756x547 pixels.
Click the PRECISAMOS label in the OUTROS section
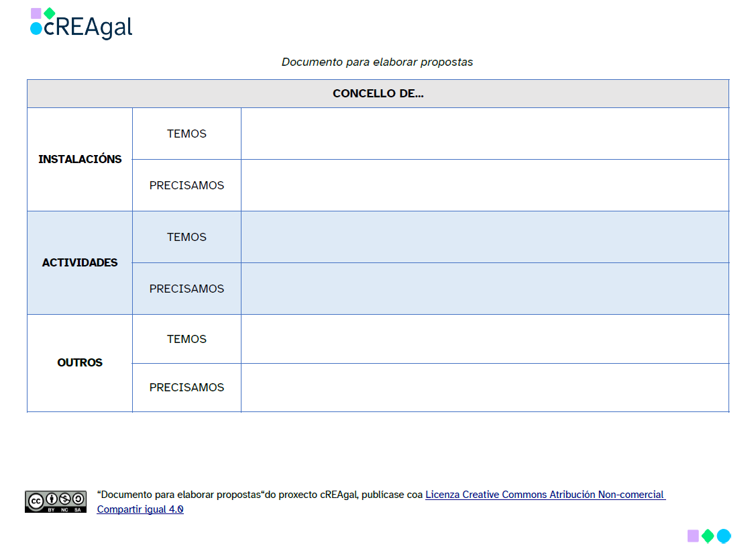(186, 388)
